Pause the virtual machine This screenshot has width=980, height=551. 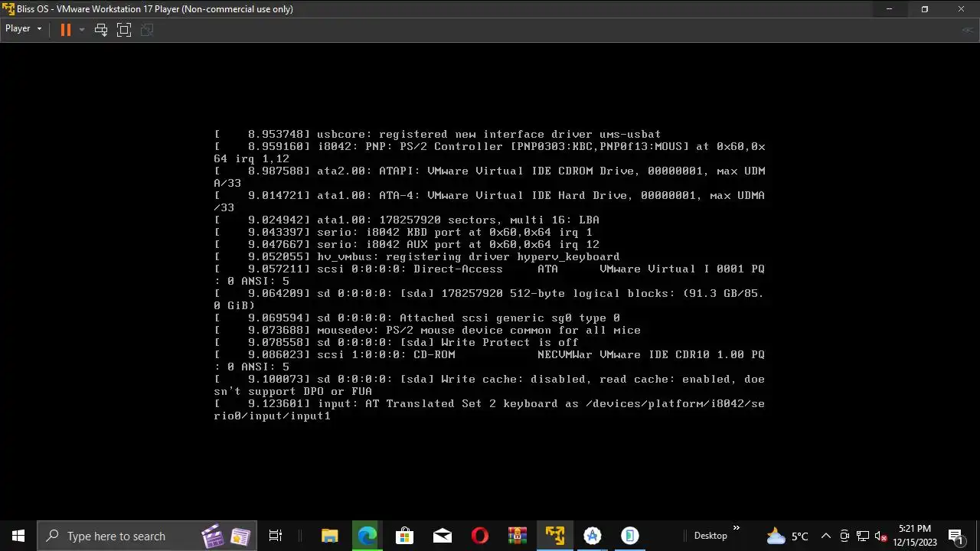(x=66, y=29)
